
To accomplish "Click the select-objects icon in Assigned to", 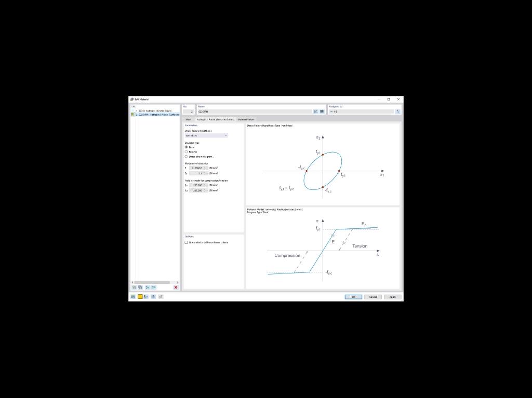I will click(397, 111).
